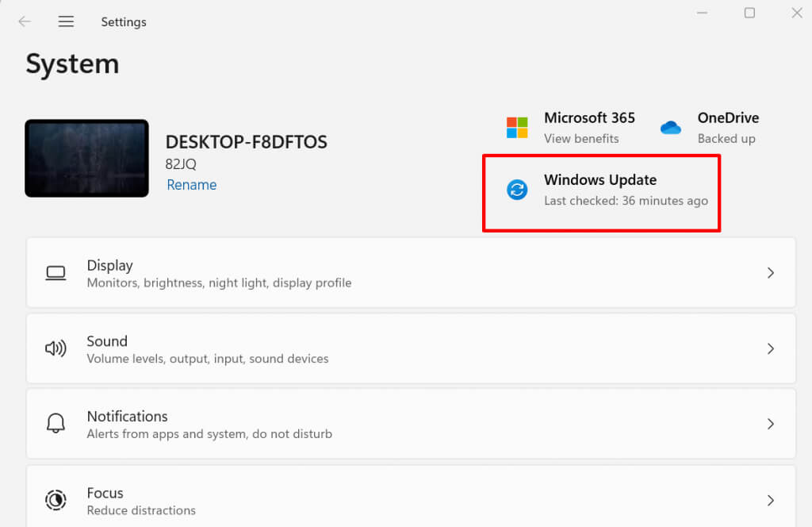
Task: Open Microsoft 365 View benefits
Action: (x=581, y=138)
